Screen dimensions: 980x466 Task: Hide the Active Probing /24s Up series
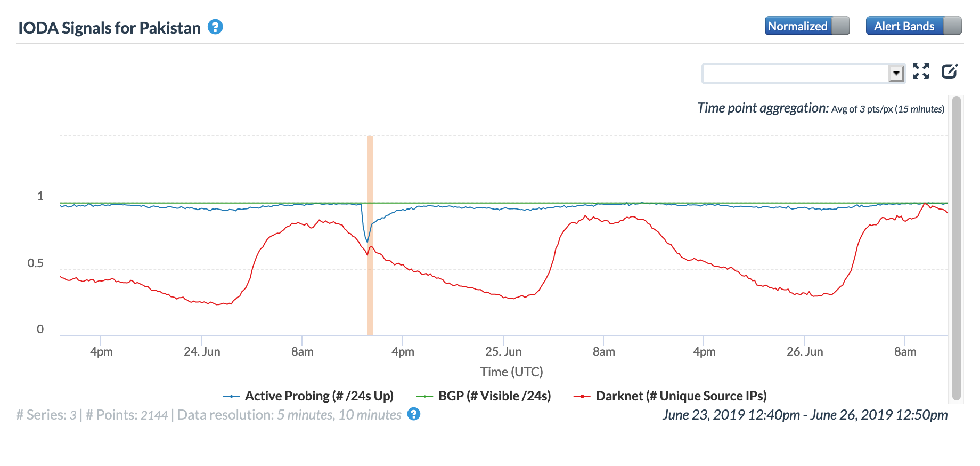[x=319, y=396]
